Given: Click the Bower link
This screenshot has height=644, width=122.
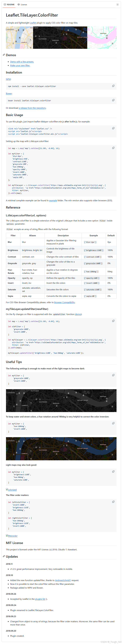Looking at the screenshot, I should [9, 93].
